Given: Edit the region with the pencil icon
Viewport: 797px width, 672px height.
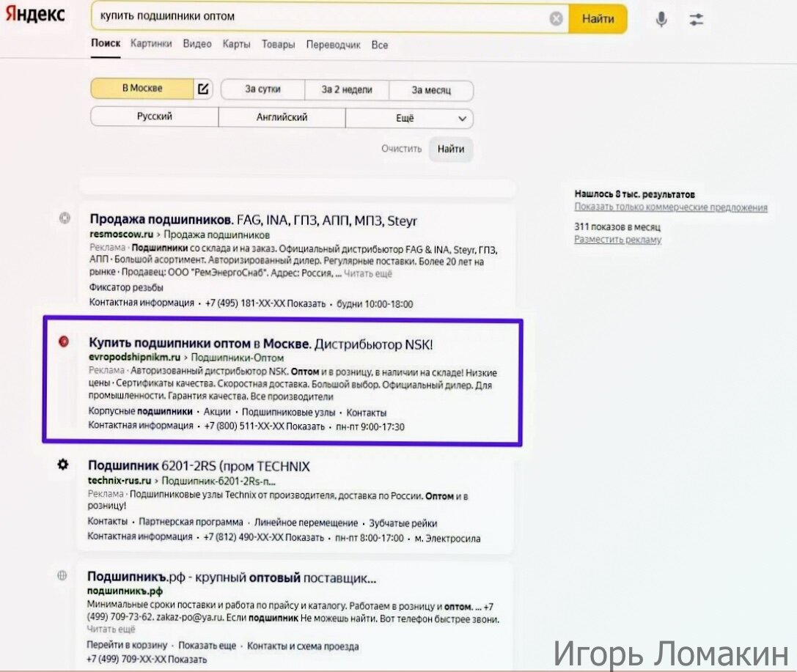Looking at the screenshot, I should click(x=203, y=89).
